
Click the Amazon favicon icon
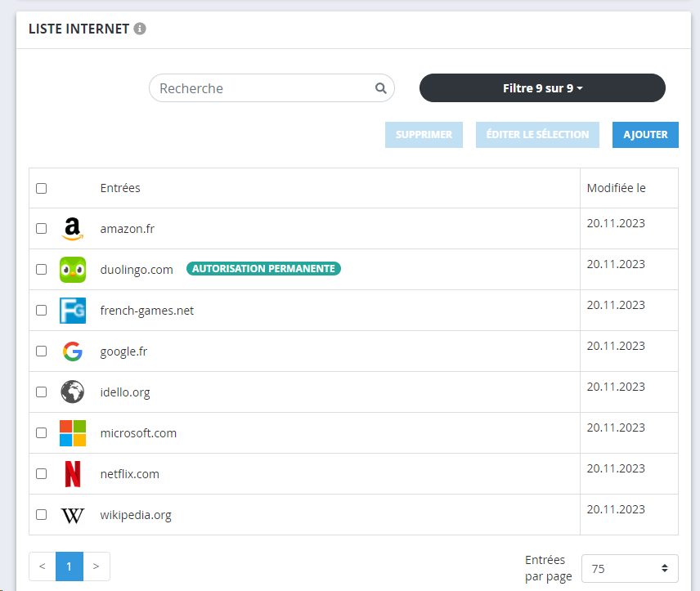tap(73, 228)
